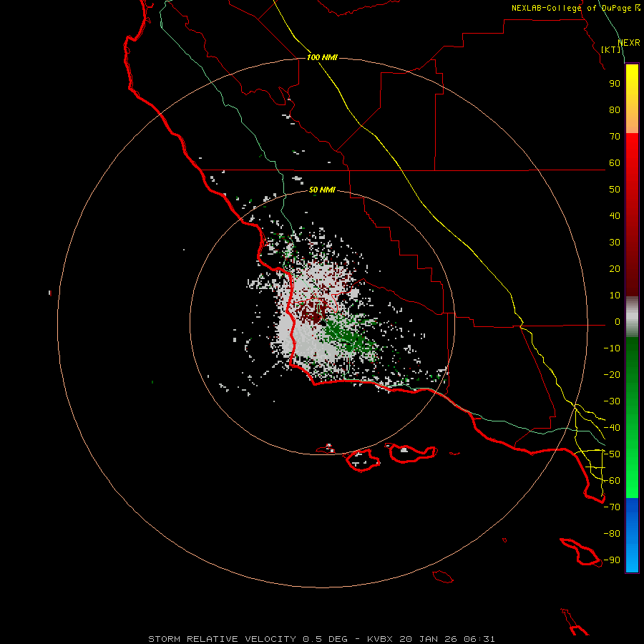Select the -50 scale value
The width and height of the screenshot is (644, 644).
612,454
